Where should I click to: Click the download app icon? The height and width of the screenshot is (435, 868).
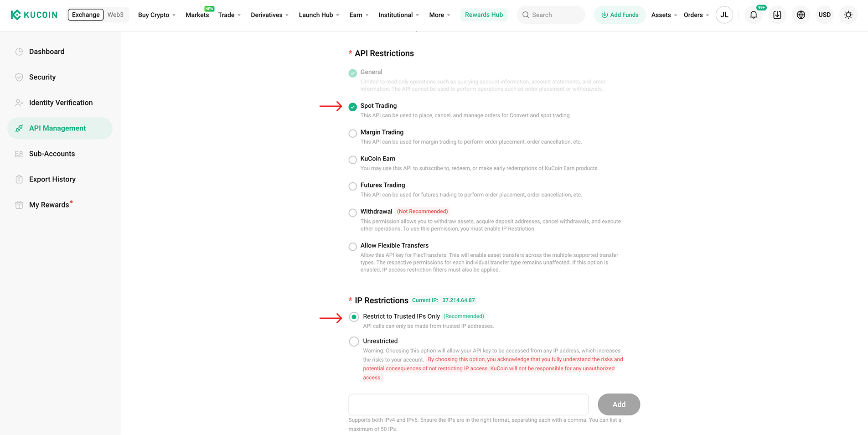click(x=777, y=15)
